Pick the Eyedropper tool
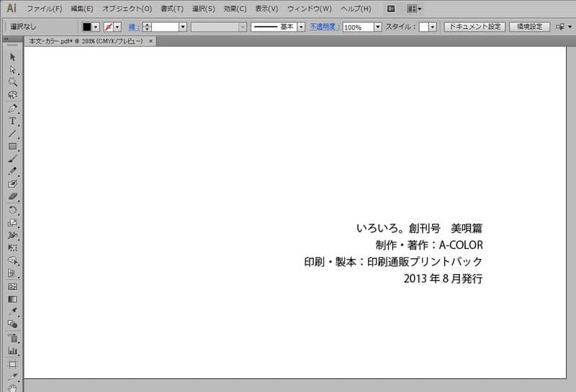The height and width of the screenshot is (392, 576). tap(12, 311)
